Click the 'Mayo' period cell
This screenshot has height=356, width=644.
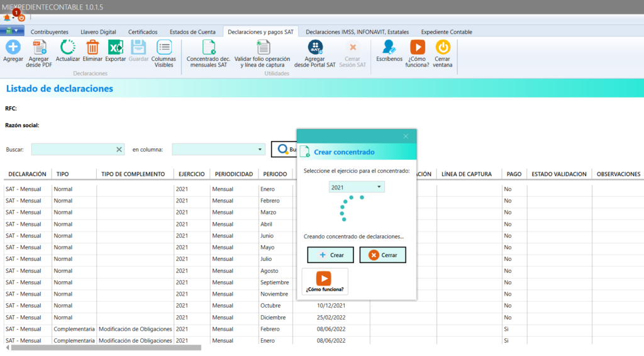(267, 247)
